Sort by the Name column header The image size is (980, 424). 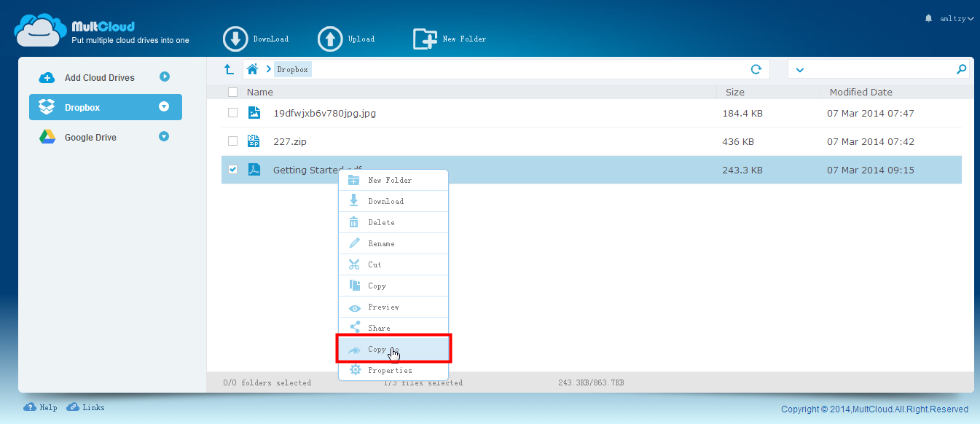(260, 93)
